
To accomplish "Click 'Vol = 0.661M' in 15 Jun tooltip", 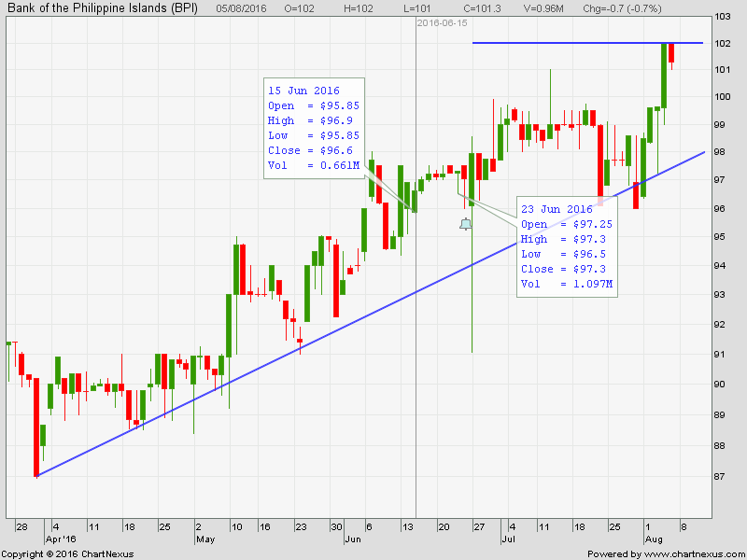I will 314,165.
